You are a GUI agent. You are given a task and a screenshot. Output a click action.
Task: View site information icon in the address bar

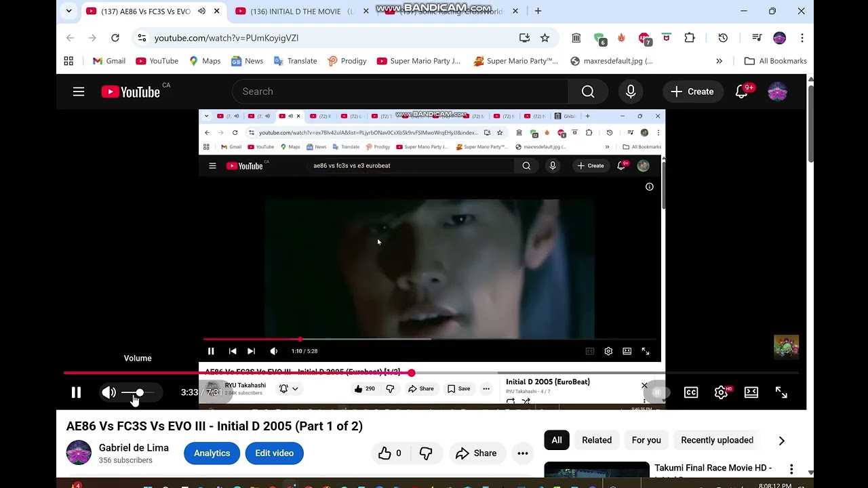pos(140,38)
